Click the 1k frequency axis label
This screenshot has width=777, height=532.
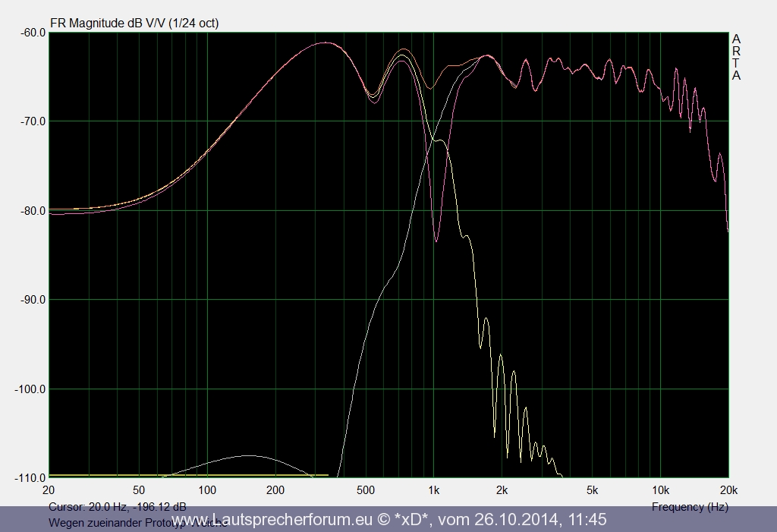[x=433, y=489]
